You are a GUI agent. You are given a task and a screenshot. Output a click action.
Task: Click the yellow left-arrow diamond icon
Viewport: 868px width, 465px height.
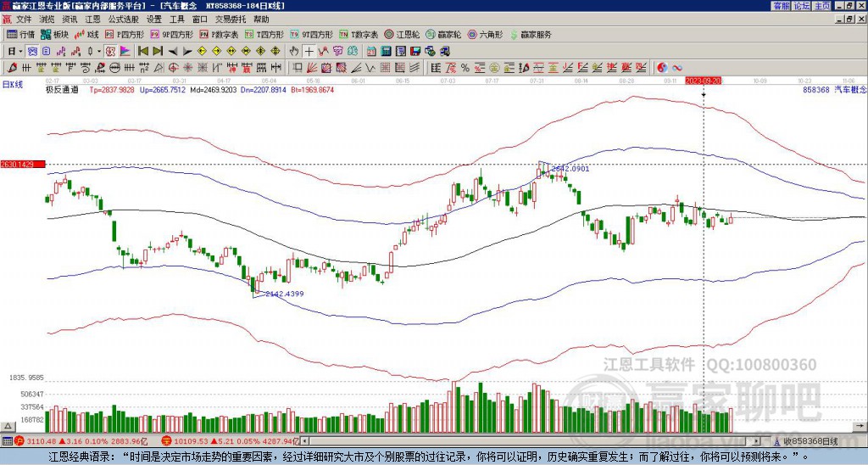pos(202,52)
